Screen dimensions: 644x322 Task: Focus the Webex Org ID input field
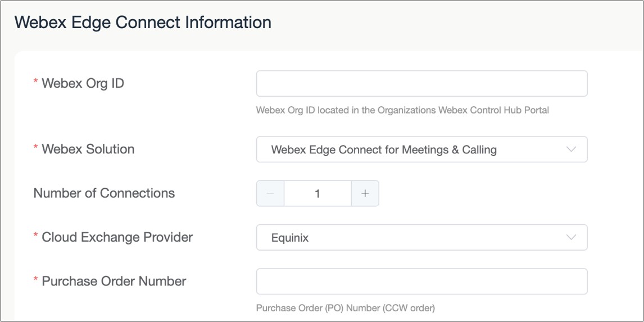pos(421,84)
